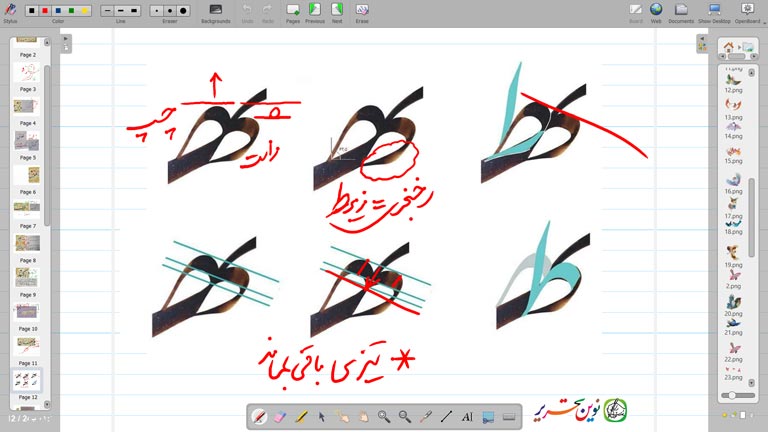Activate the arrow selector tool
The width and height of the screenshot is (768, 432).
[x=322, y=416]
